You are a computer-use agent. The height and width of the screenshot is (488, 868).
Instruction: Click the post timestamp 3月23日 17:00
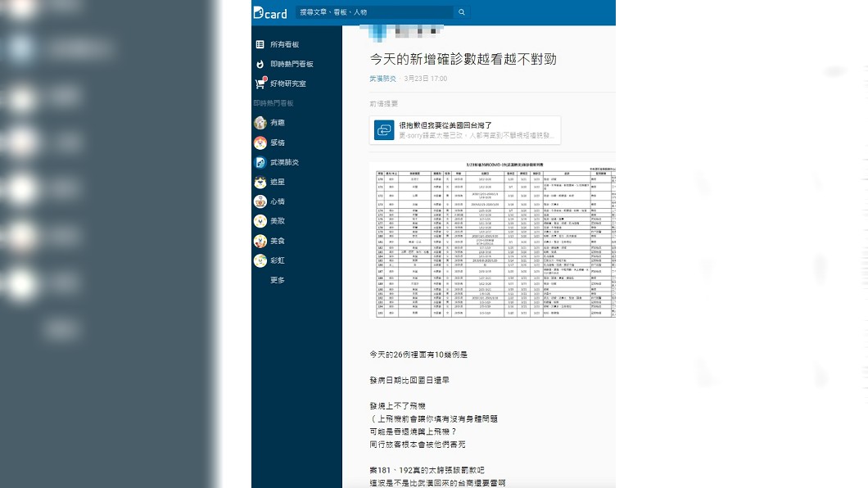pyautogui.click(x=425, y=79)
